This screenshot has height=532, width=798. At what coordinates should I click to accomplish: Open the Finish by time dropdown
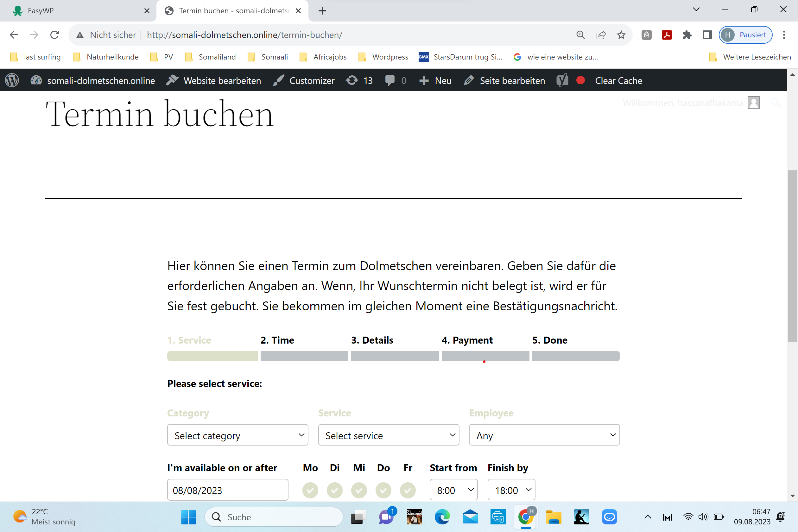pos(511,490)
